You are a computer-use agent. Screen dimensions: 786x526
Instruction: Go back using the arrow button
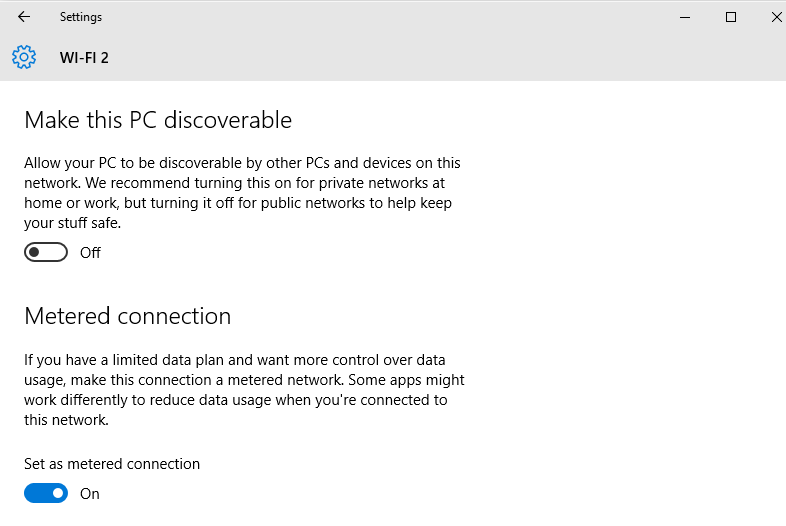(x=24, y=17)
